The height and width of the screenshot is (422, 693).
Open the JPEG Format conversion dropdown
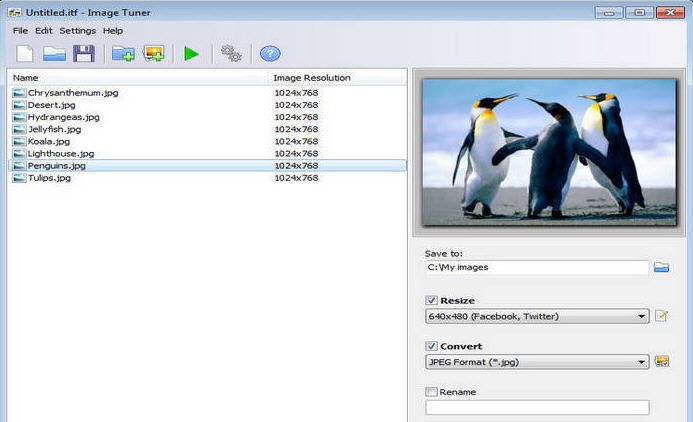(x=537, y=362)
